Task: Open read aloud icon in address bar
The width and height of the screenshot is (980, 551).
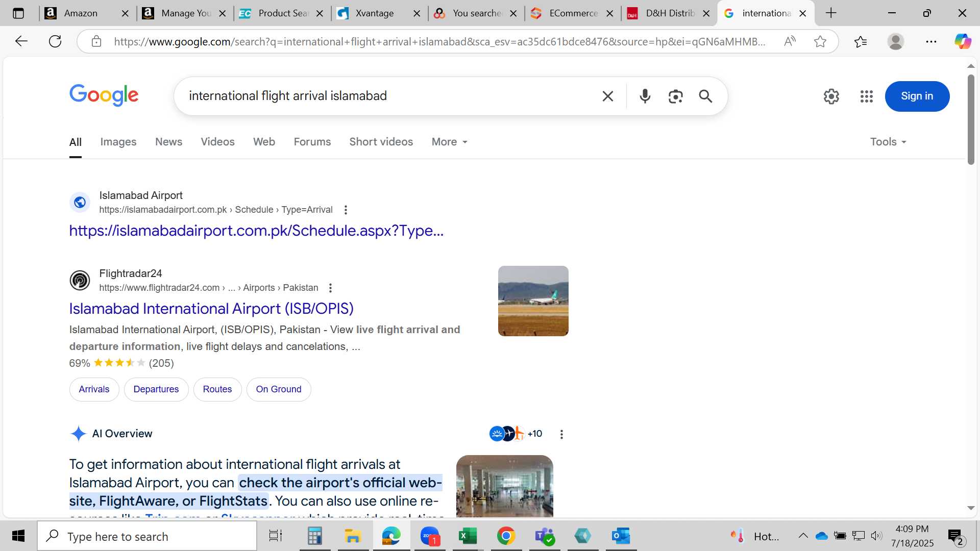Action: (x=790, y=41)
